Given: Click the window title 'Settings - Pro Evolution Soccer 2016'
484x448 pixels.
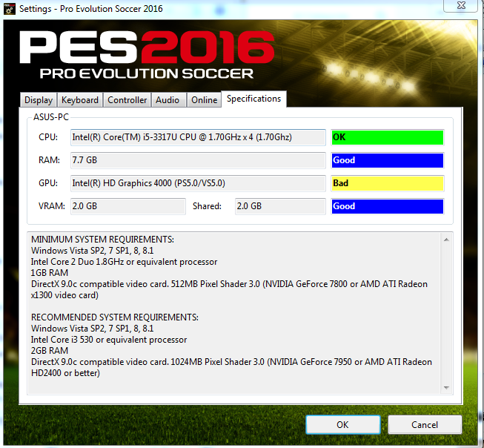Looking at the screenshot, I should coord(90,9).
